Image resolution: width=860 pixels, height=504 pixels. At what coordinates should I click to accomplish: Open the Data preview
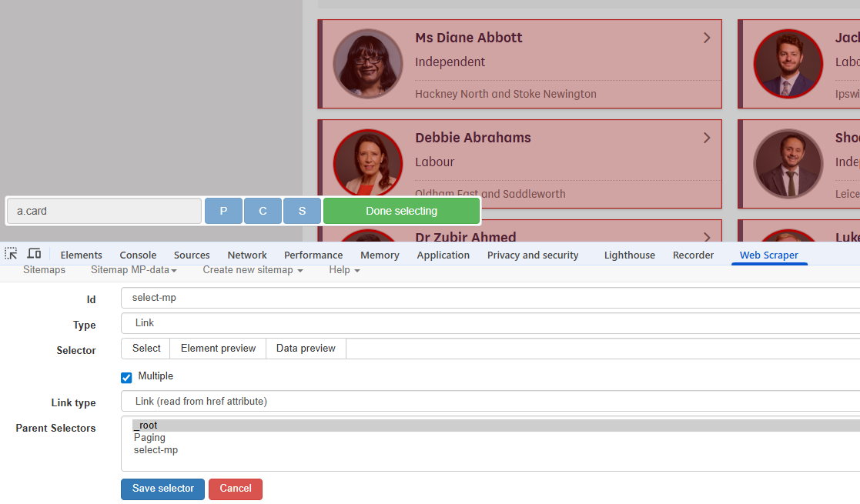[305, 348]
